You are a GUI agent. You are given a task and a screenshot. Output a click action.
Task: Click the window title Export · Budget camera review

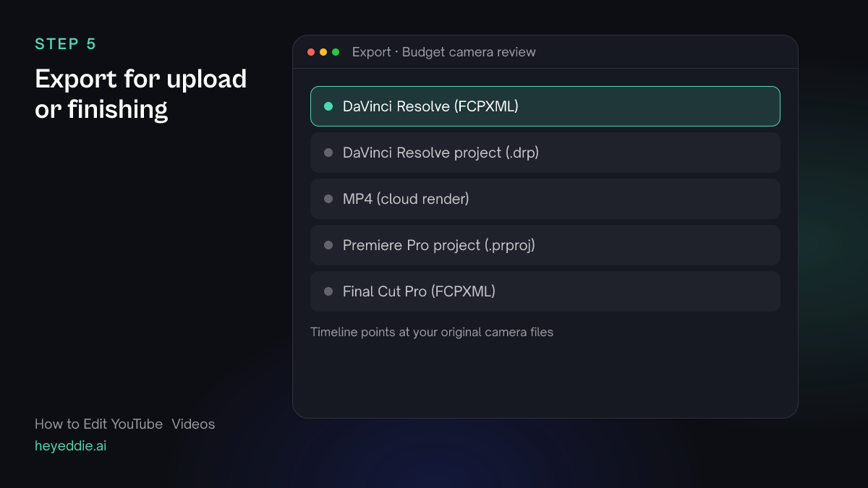[444, 52]
